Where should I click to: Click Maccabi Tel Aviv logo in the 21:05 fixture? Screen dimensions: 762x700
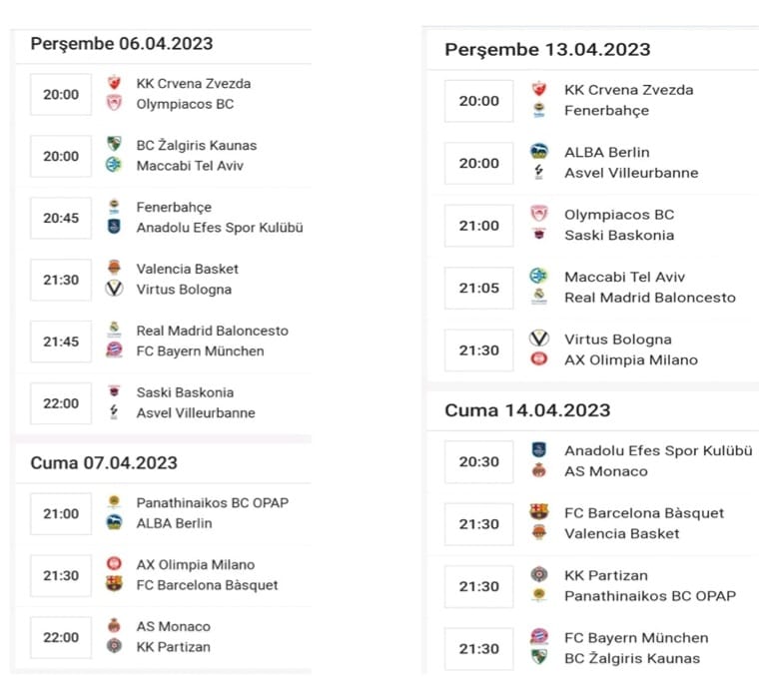click(x=539, y=277)
